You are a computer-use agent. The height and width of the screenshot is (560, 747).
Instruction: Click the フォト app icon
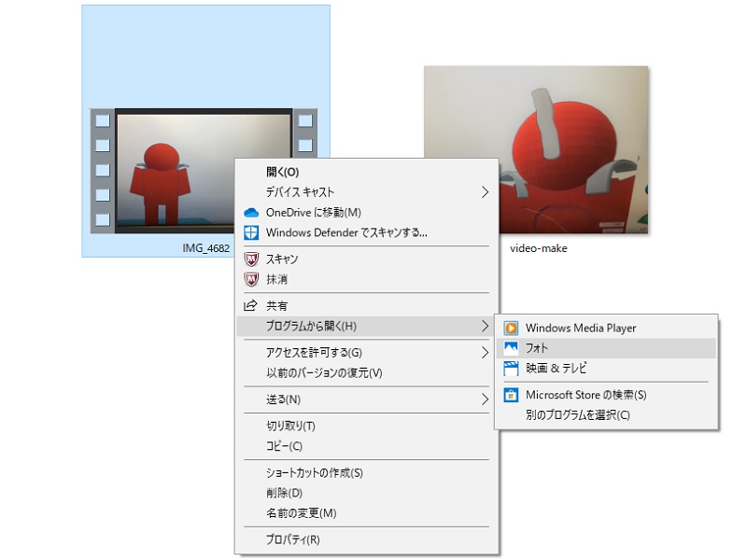pyautogui.click(x=511, y=347)
